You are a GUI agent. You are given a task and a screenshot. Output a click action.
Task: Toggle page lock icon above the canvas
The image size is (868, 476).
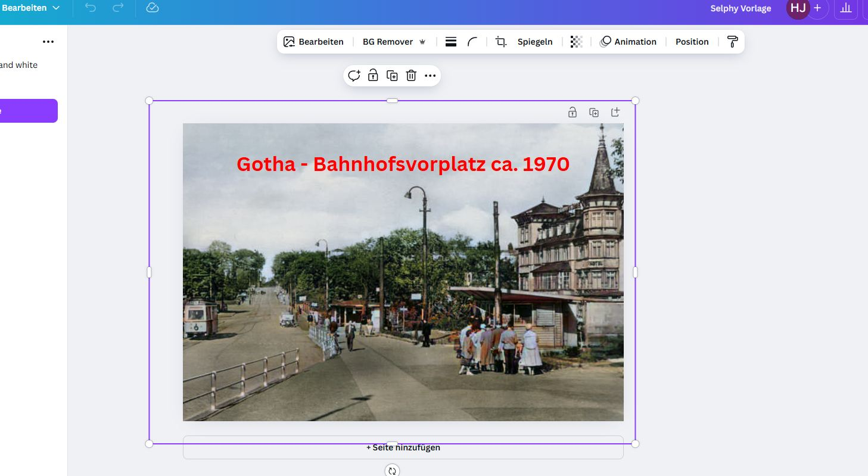pos(573,112)
